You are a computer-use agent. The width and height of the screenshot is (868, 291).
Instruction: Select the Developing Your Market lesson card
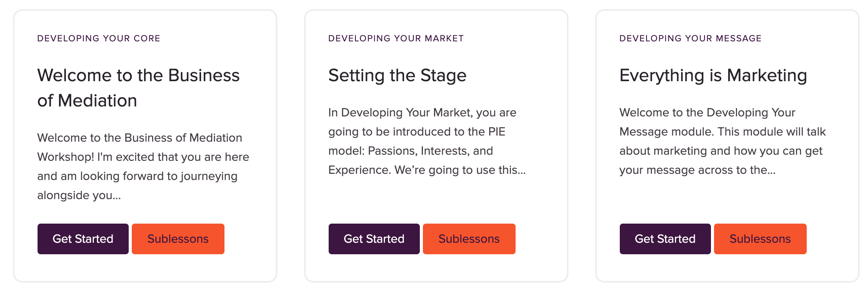[x=436, y=146]
